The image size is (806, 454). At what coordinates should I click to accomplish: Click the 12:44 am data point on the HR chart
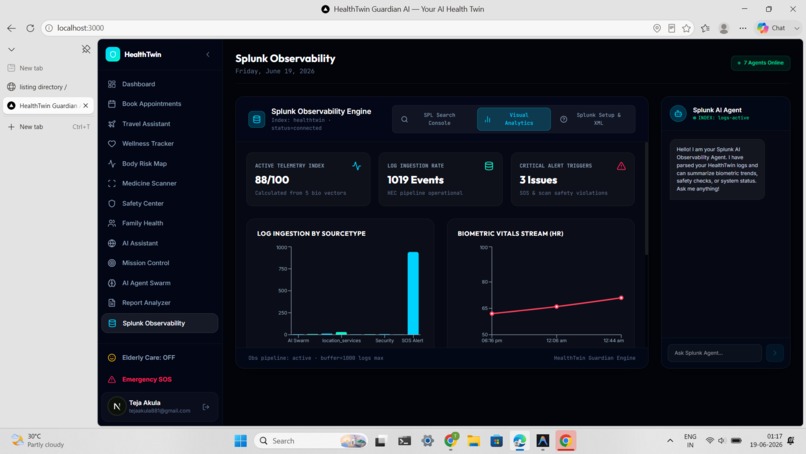click(x=621, y=298)
